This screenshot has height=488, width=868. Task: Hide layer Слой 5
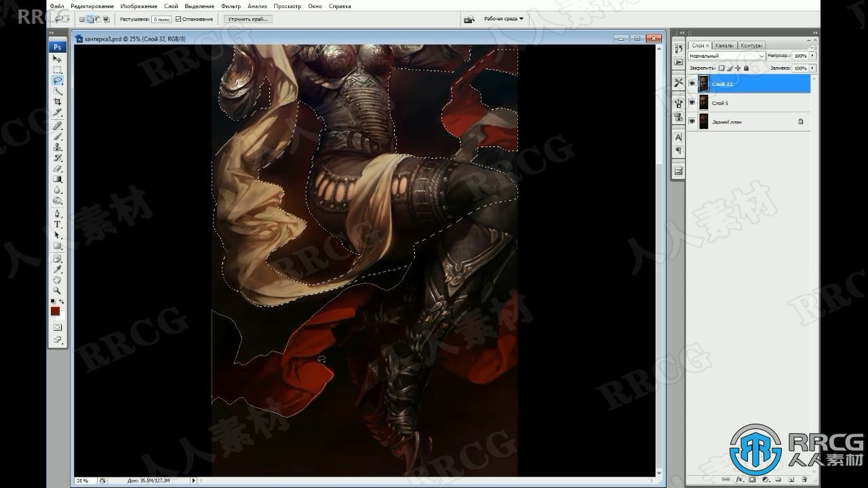tap(692, 103)
